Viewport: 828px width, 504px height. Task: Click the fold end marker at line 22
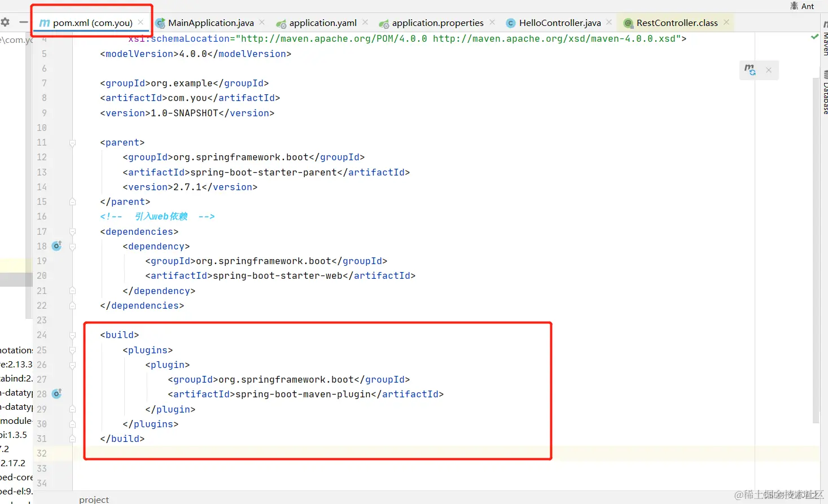[72, 305]
